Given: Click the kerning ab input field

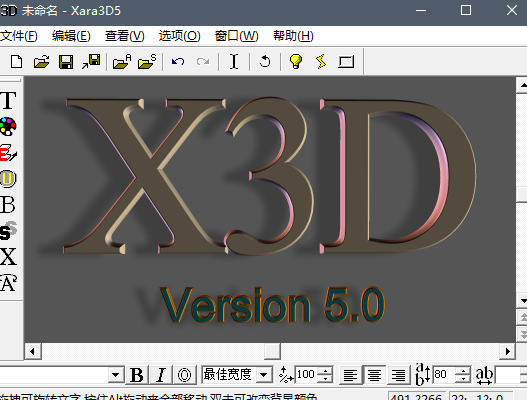Looking at the screenshot, I should point(508,374).
